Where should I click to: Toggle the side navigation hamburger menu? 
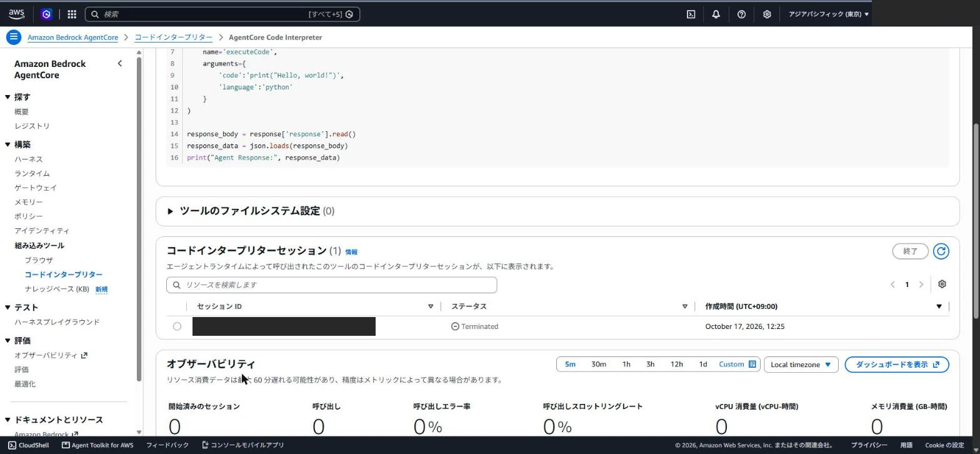click(13, 37)
